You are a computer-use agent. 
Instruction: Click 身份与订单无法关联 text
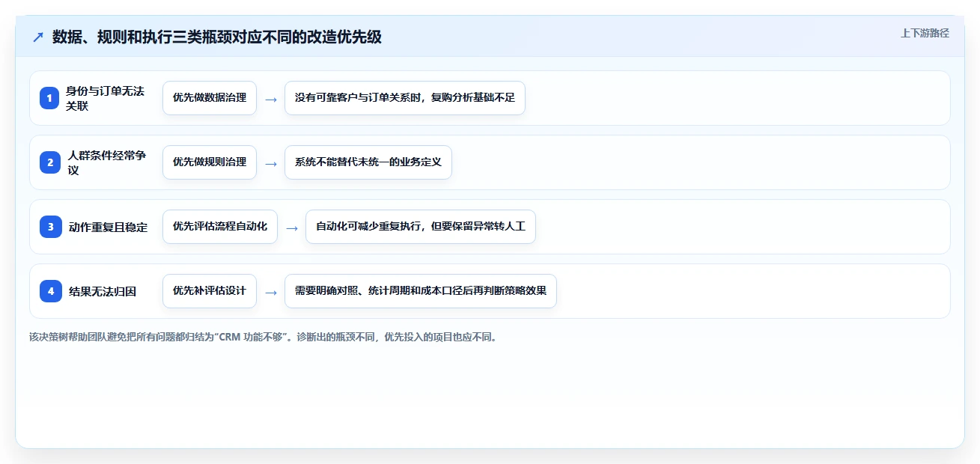pos(105,98)
